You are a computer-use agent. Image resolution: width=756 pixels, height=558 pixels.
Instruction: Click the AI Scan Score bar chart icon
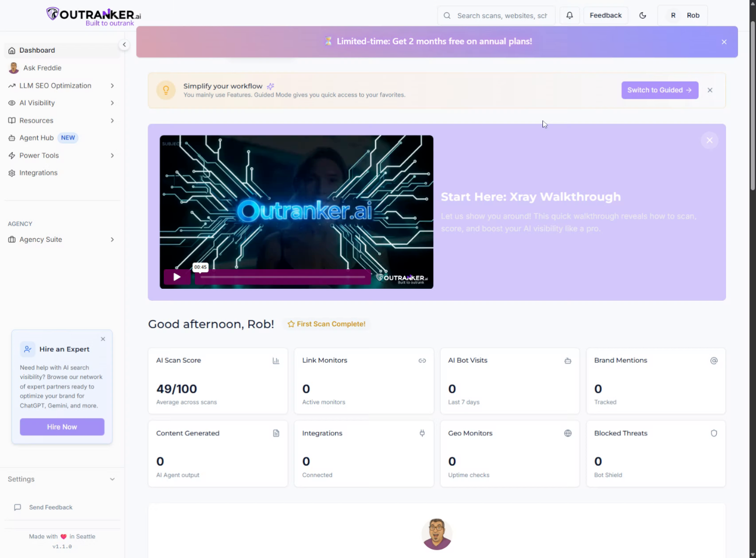pos(276,361)
